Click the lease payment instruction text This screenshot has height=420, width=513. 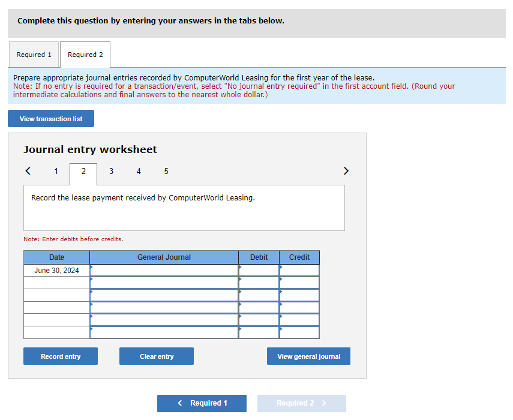(143, 197)
